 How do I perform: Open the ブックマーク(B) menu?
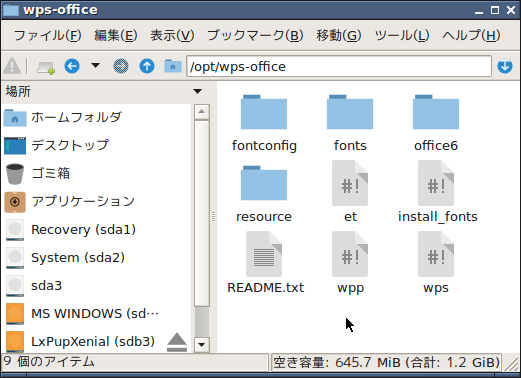(255, 35)
